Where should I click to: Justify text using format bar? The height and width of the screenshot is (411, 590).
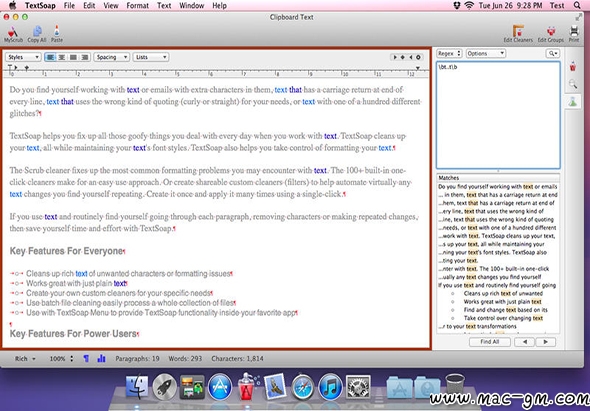click(73, 57)
